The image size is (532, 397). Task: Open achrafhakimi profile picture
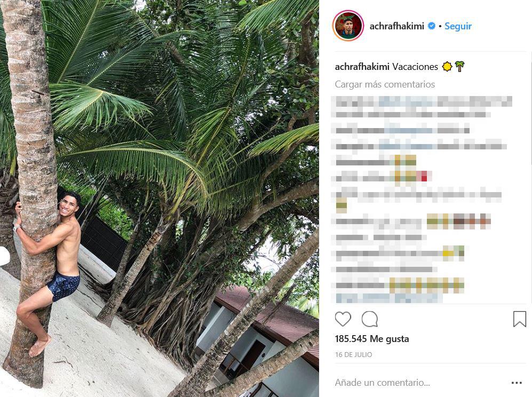[x=348, y=26]
